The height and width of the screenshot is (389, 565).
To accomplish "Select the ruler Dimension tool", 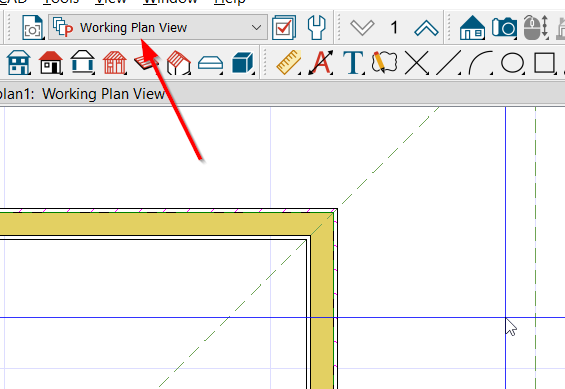I will 289,63.
